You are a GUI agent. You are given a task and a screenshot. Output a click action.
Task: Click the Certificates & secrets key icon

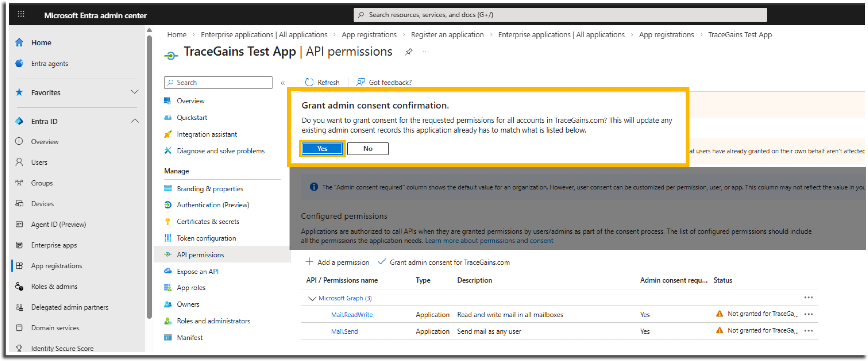click(168, 222)
